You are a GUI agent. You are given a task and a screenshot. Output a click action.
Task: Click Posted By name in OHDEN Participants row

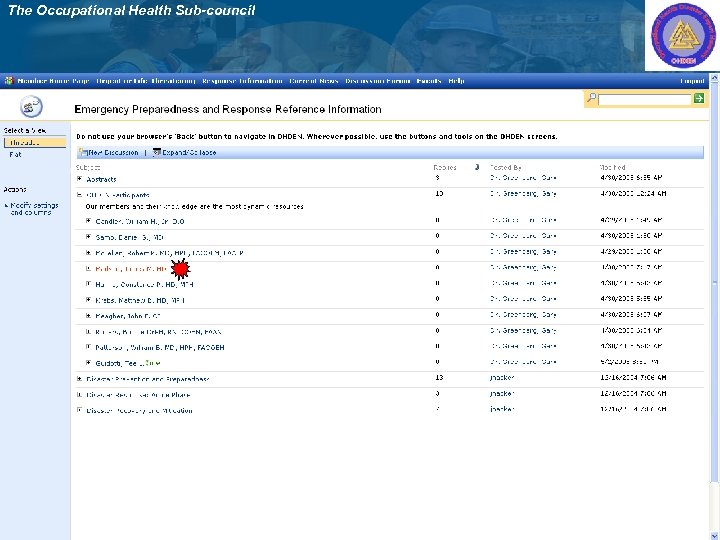pos(523,194)
